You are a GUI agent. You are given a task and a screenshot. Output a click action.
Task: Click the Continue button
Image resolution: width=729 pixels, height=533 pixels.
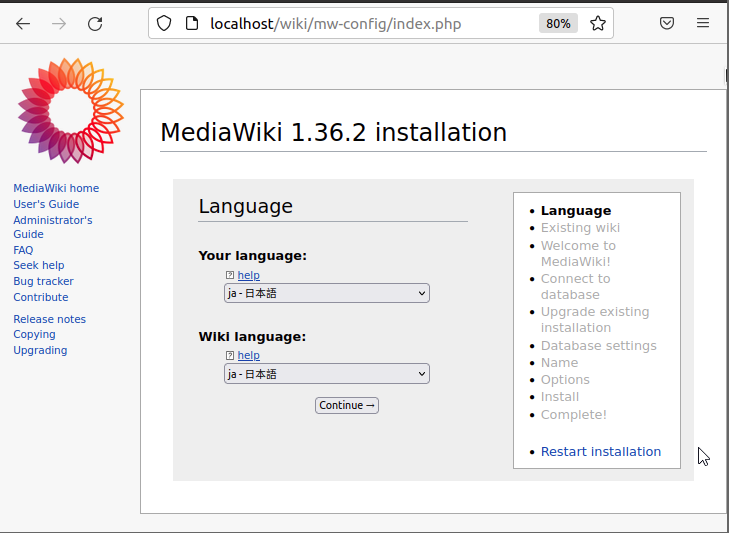tap(347, 405)
